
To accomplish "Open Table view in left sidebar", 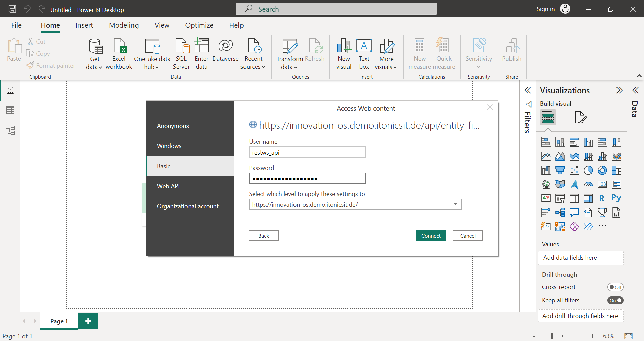I will (x=10, y=110).
